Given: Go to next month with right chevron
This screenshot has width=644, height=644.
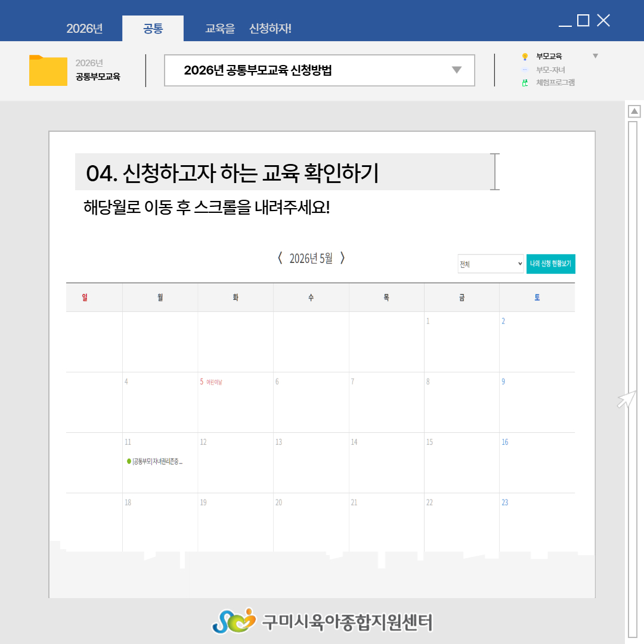Looking at the screenshot, I should tap(342, 258).
